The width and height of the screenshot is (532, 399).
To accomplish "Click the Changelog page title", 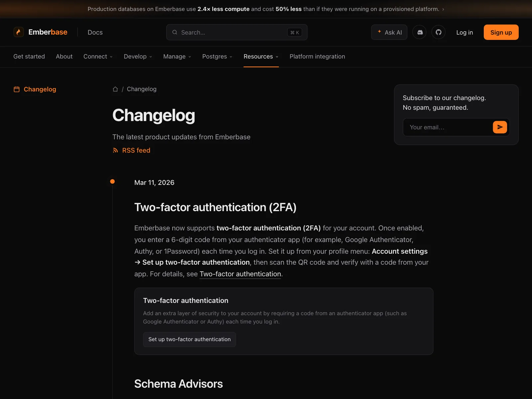I will click(x=154, y=115).
